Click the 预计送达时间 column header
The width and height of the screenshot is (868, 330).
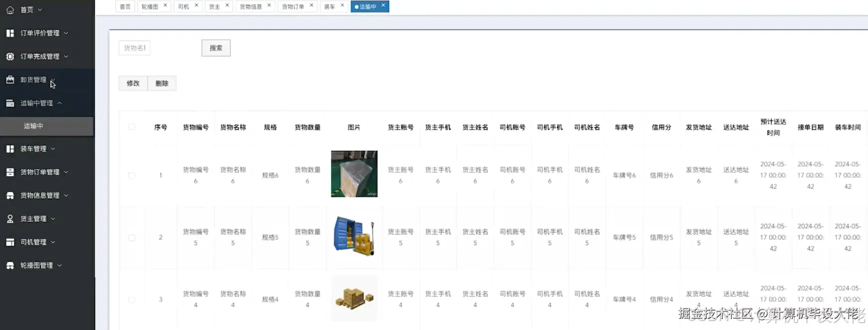pos(773,127)
